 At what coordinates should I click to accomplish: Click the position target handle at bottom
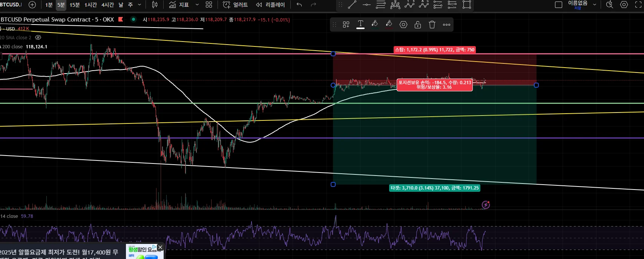333,184
